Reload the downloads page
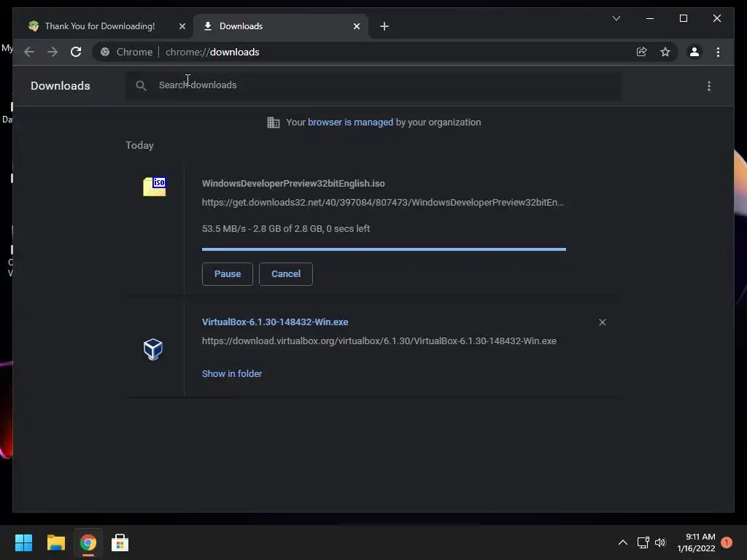747x560 pixels. coord(76,52)
